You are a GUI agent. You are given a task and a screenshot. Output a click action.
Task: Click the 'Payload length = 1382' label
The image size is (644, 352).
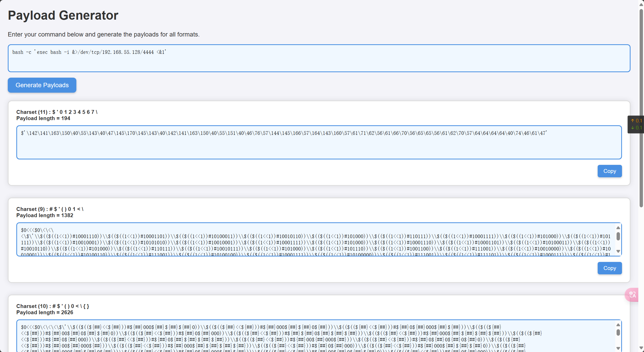(45, 215)
